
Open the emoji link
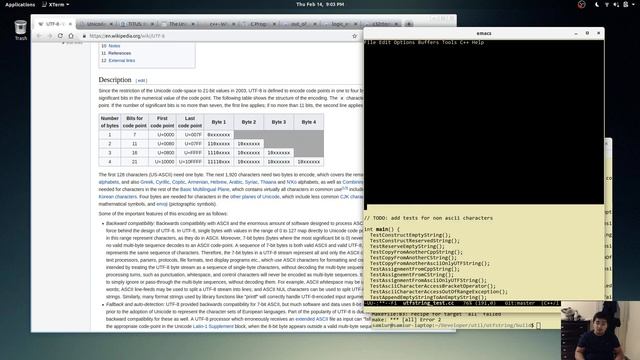(162, 204)
